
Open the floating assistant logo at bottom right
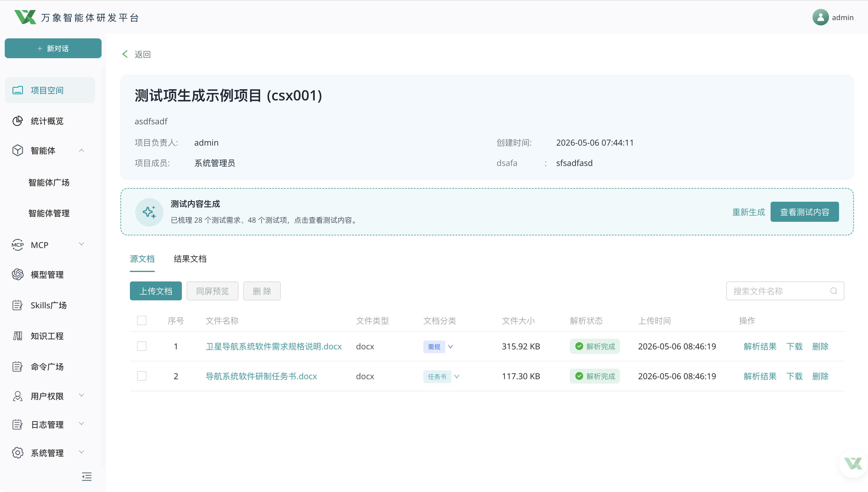click(x=853, y=464)
